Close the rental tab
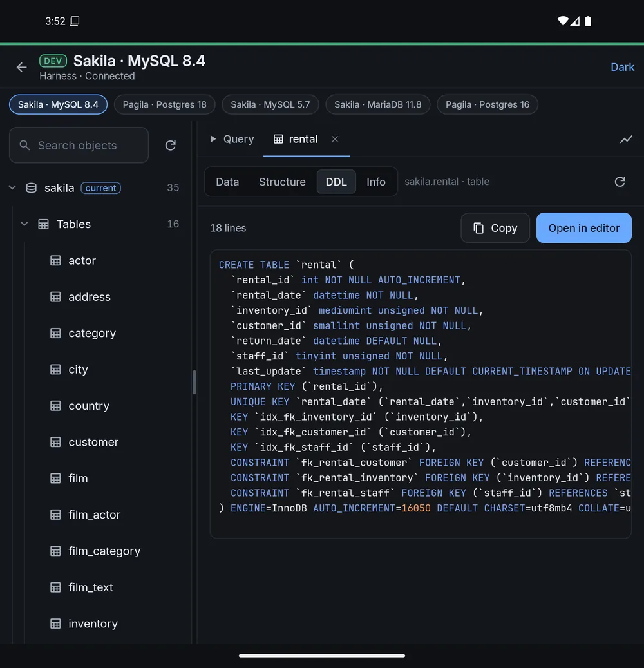 pos(335,139)
